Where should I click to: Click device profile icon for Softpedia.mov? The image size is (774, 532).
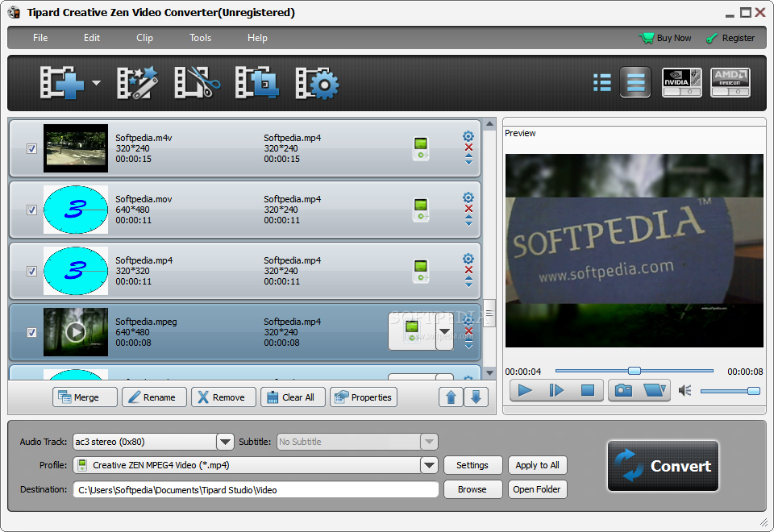coord(421,210)
